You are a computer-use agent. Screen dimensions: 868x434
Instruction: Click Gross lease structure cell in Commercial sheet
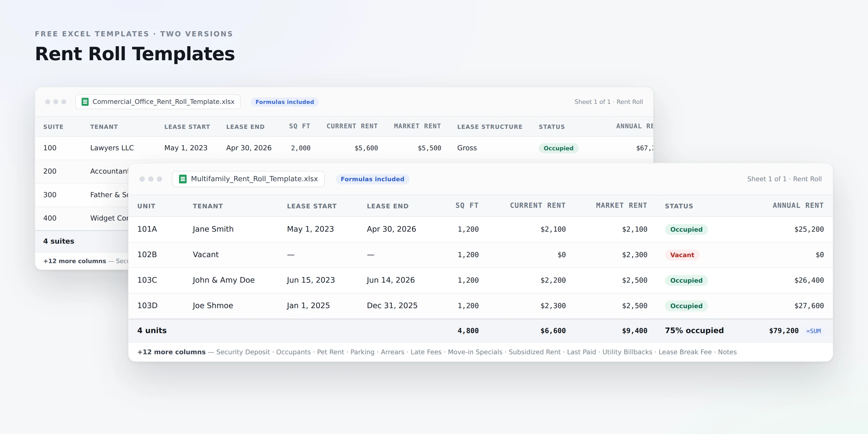tap(467, 148)
